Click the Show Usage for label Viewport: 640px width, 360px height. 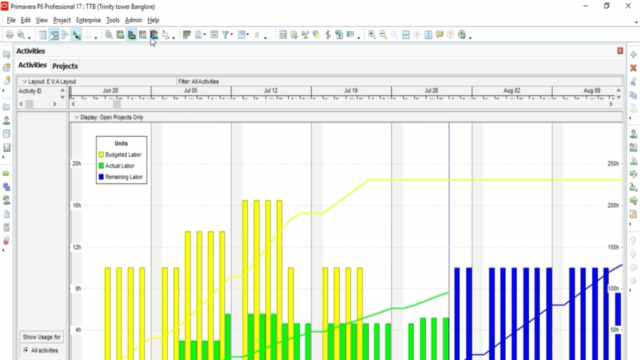pos(42,337)
